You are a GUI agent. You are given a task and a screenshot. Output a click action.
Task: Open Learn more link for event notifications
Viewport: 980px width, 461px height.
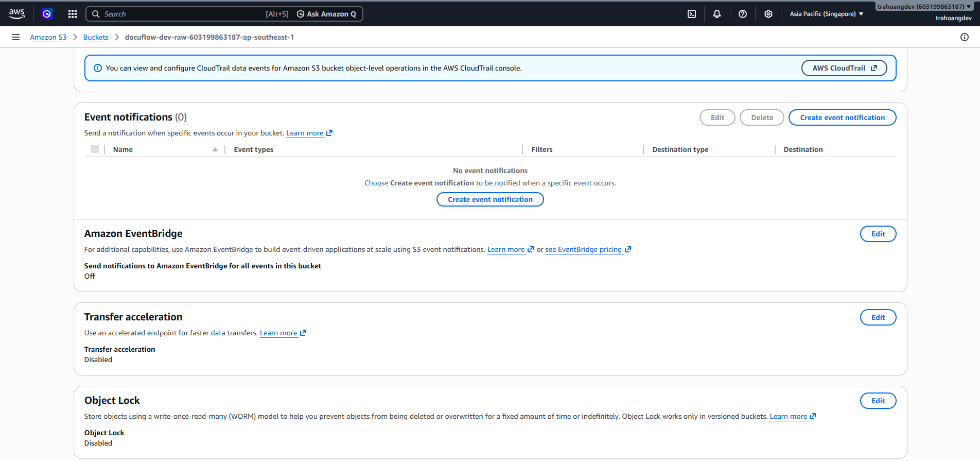[x=309, y=133]
